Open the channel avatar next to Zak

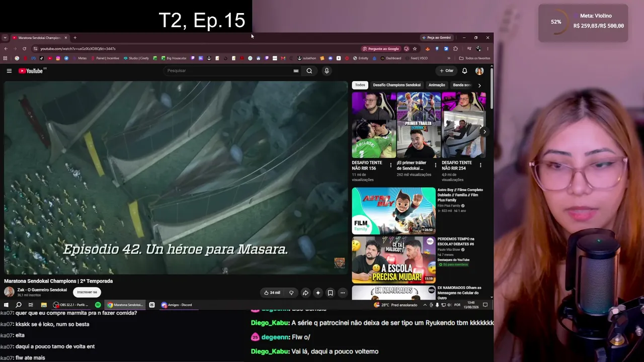[x=9, y=292]
